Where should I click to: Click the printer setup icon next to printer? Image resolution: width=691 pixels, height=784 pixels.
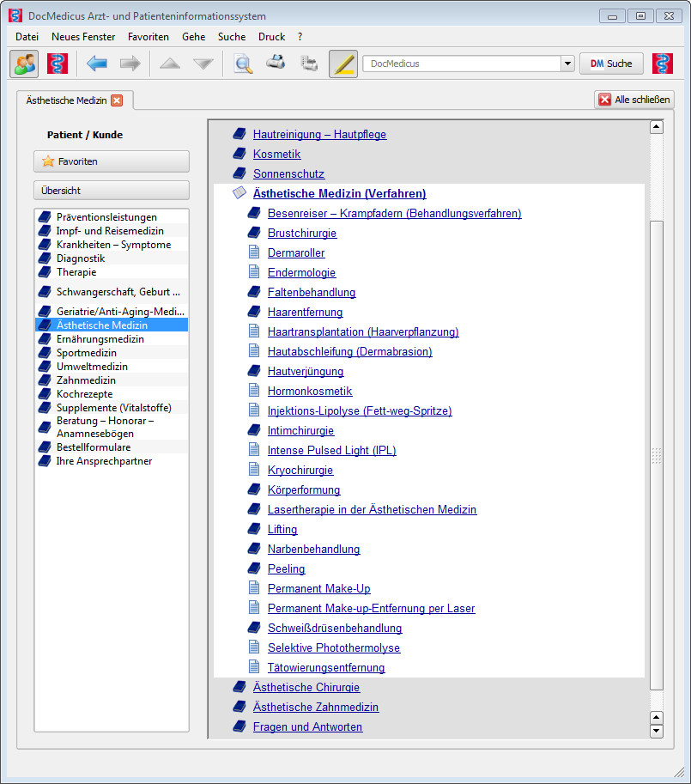[309, 64]
